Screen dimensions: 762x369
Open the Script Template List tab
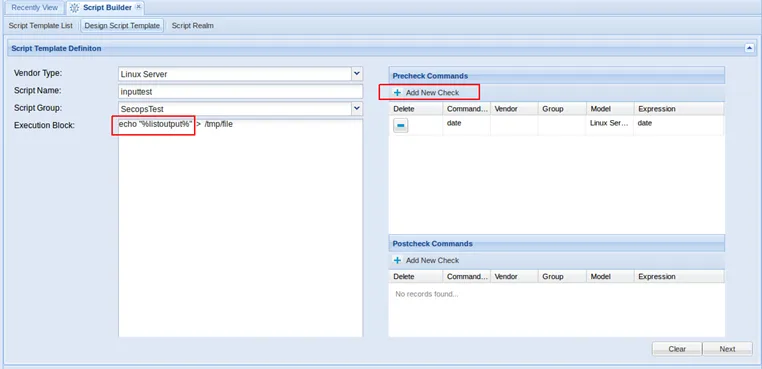click(40, 26)
